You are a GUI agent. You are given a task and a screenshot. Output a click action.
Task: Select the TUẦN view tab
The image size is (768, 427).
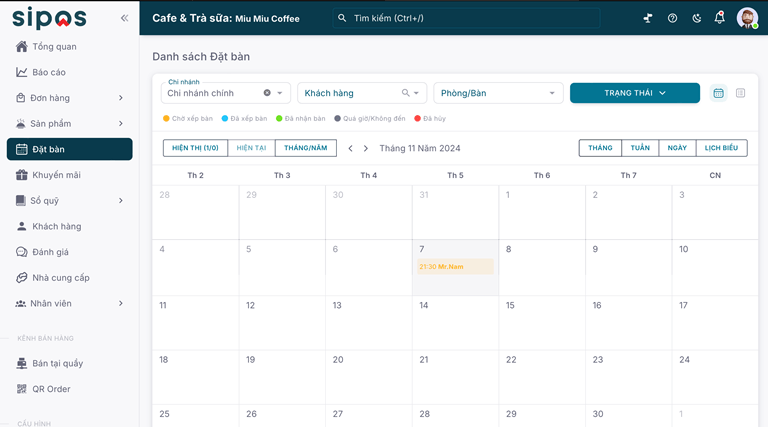(640, 148)
